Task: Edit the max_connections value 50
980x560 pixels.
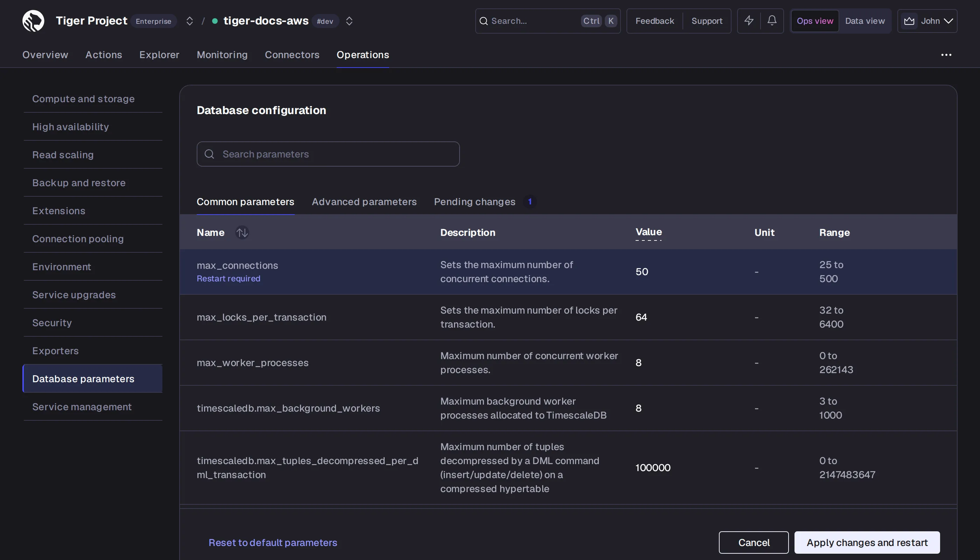Action: 642,272
